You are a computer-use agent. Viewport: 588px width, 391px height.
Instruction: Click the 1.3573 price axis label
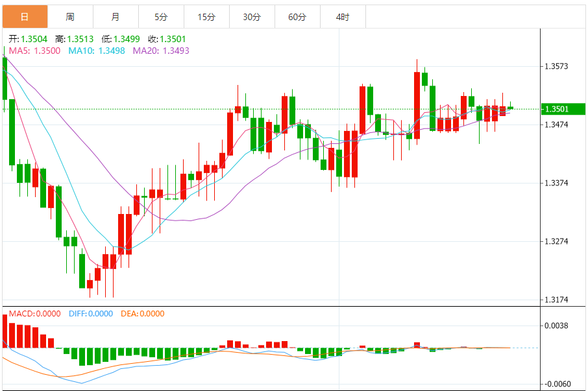[556, 66]
